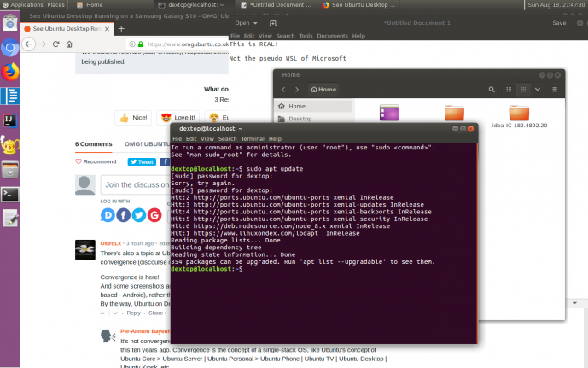The width and height of the screenshot is (588, 368).
Task: Launch Firefox from the dock
Action: point(10,72)
